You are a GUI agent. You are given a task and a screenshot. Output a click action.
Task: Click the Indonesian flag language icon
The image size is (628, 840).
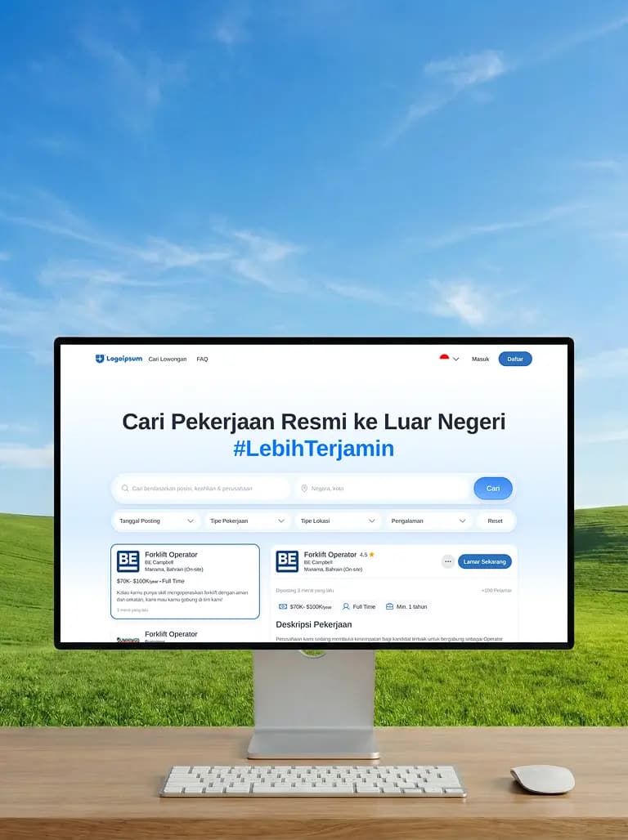(444, 358)
